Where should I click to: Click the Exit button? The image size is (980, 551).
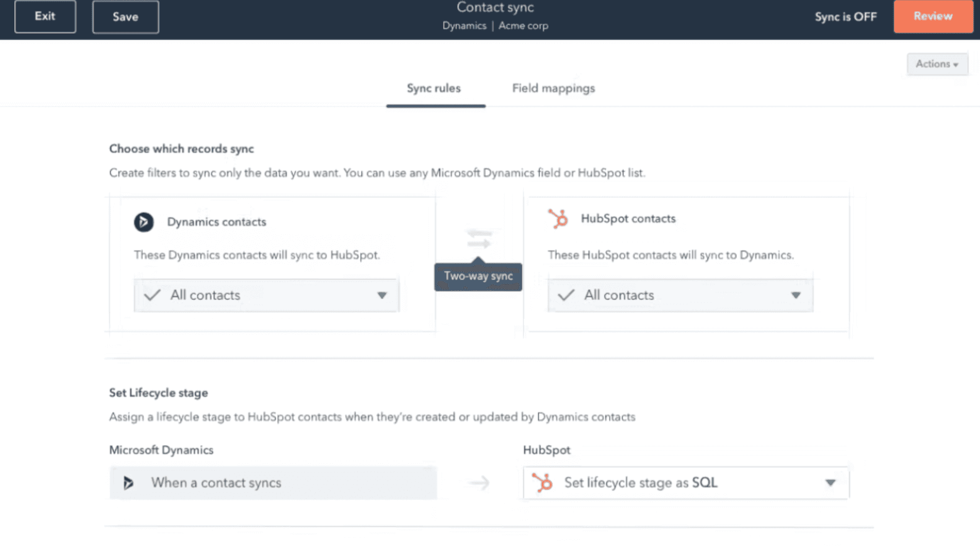[x=45, y=16]
